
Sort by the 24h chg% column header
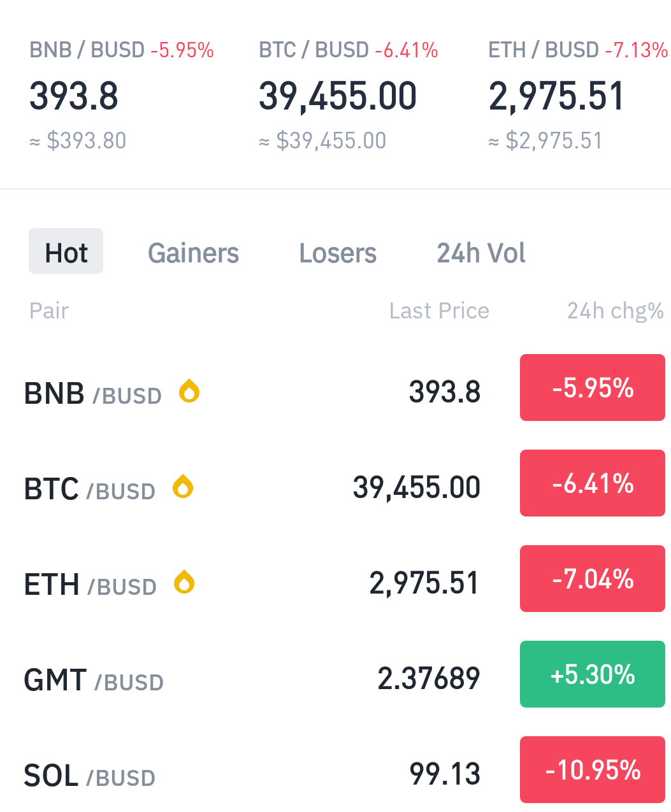pyautogui.click(x=616, y=311)
